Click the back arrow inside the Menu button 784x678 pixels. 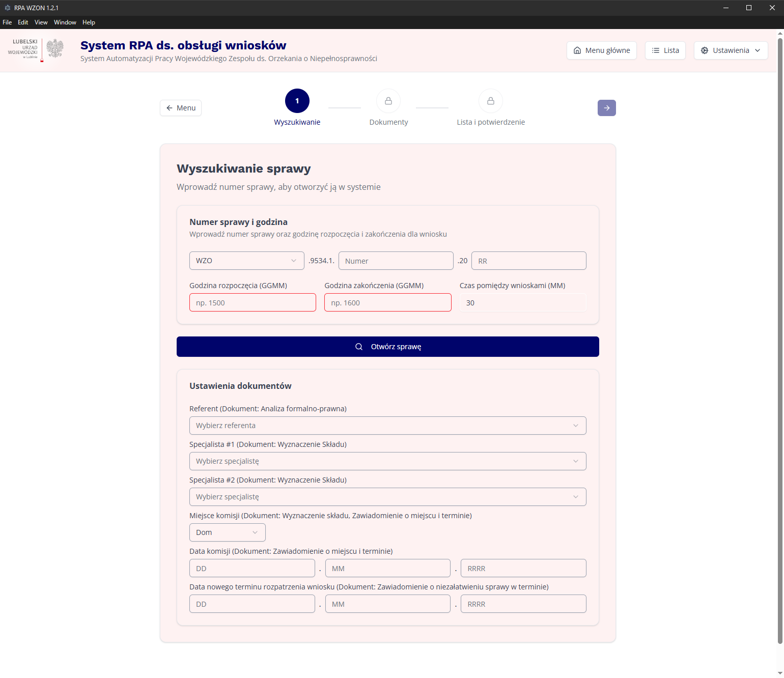[x=170, y=107]
